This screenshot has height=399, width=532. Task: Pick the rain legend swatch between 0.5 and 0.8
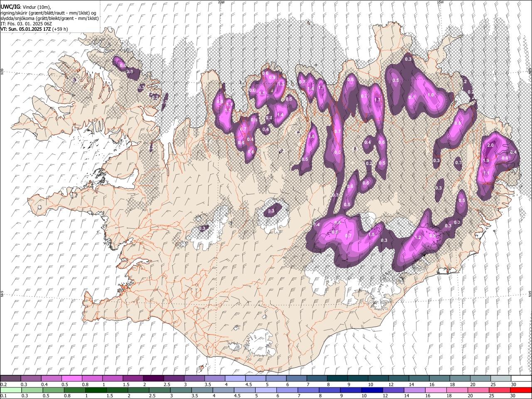[54, 390]
